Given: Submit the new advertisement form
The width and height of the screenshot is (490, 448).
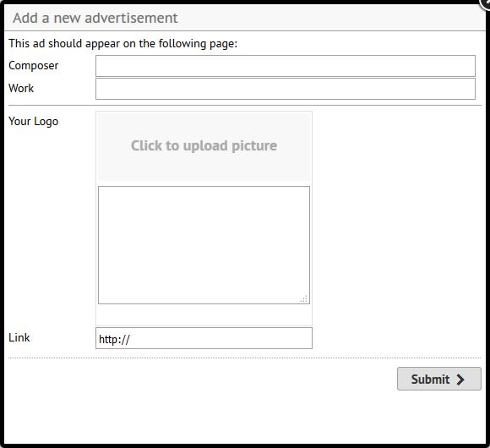Looking at the screenshot, I should 439,379.
